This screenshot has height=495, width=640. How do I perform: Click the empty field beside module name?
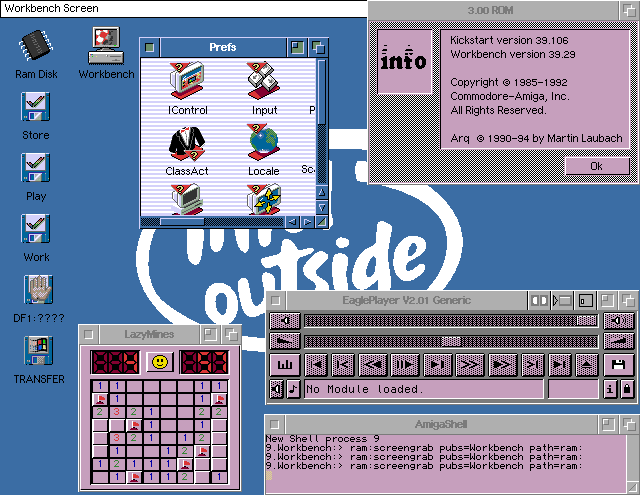pyautogui.click(x=573, y=389)
